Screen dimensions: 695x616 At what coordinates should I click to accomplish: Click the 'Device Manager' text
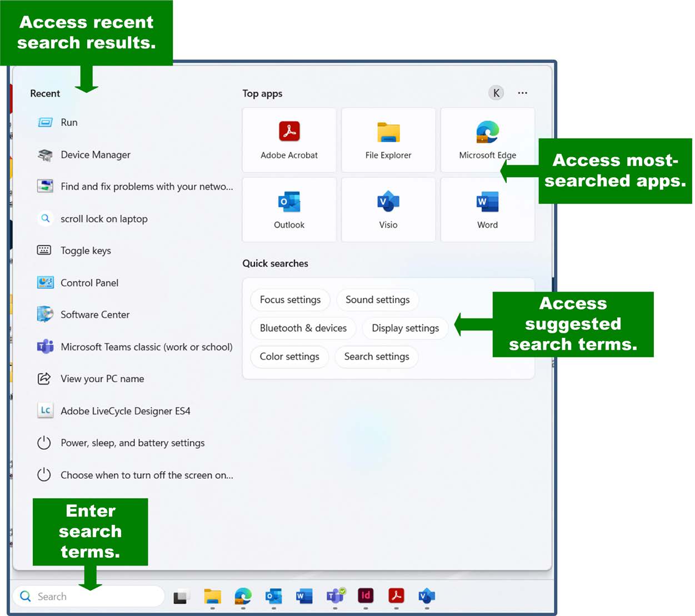click(96, 154)
